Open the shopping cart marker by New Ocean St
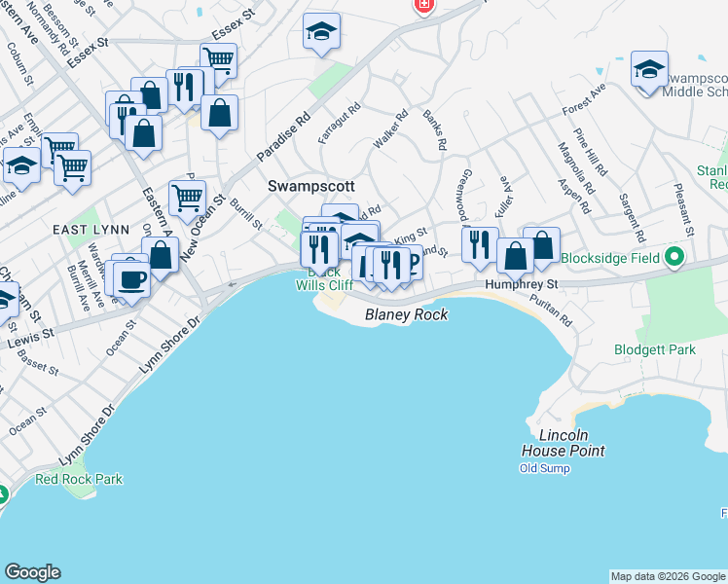The image size is (728, 584). [x=187, y=199]
